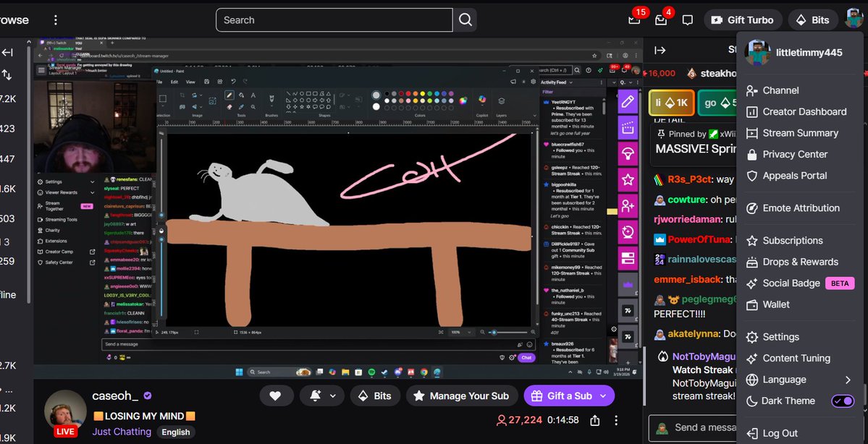
Task: Open Creator Dashboard from account menu
Action: pyautogui.click(x=800, y=111)
